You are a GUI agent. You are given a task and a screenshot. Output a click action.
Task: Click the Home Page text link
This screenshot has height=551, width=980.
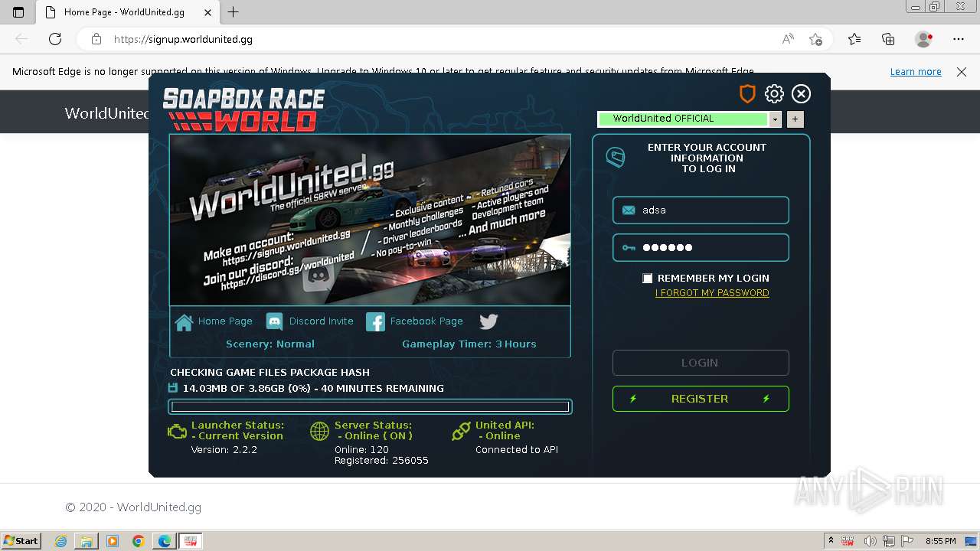click(x=225, y=321)
